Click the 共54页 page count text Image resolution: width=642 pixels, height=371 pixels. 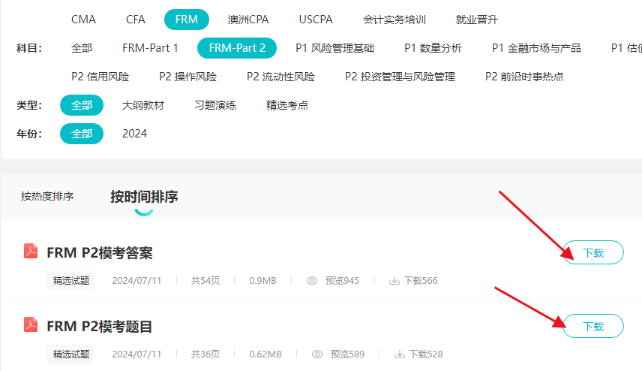pos(205,281)
